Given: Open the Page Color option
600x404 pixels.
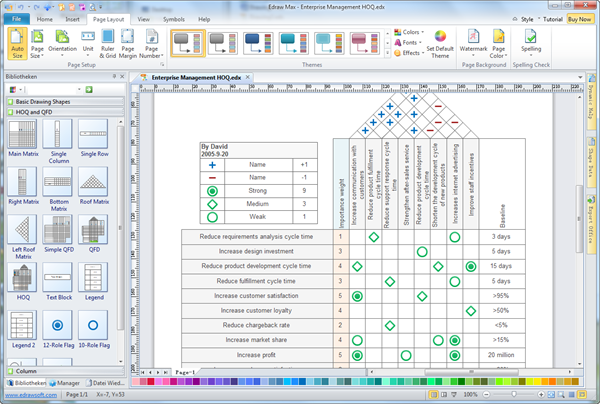Looking at the screenshot, I should (498, 44).
